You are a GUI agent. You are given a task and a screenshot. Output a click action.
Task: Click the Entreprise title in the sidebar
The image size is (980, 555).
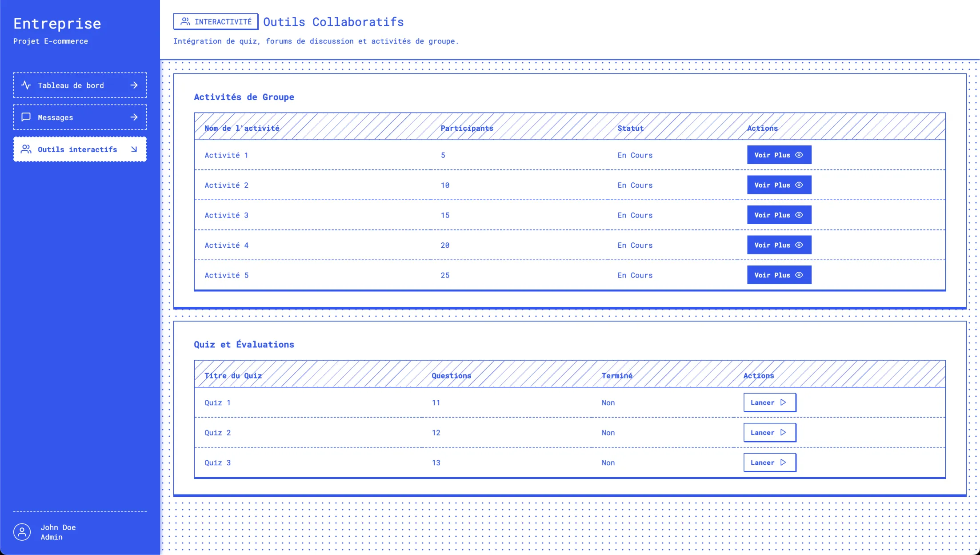[x=57, y=24]
